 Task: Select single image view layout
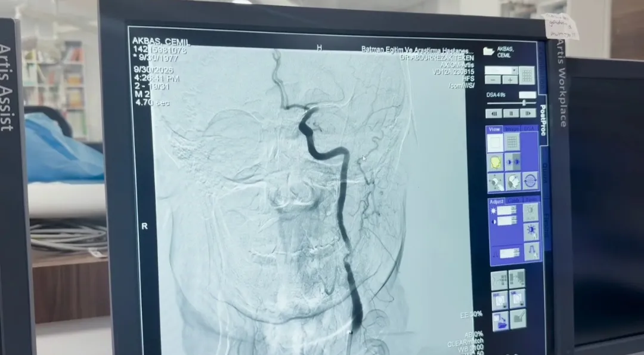(x=495, y=143)
